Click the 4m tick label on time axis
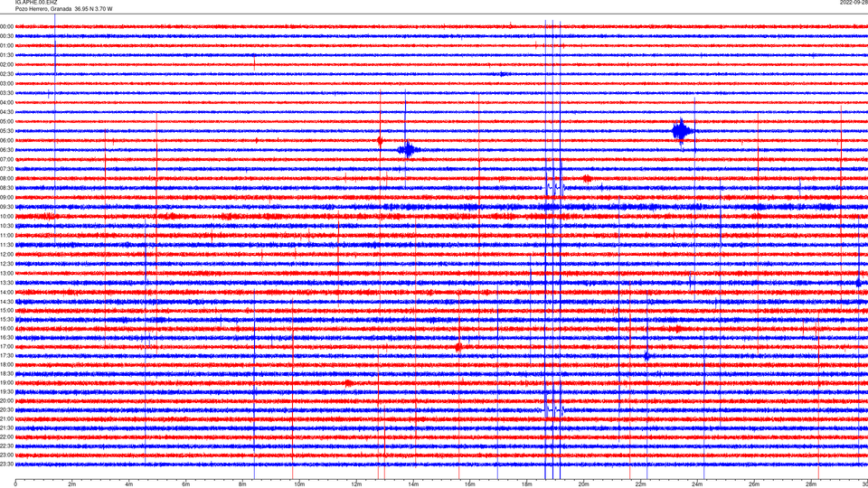 (129, 484)
